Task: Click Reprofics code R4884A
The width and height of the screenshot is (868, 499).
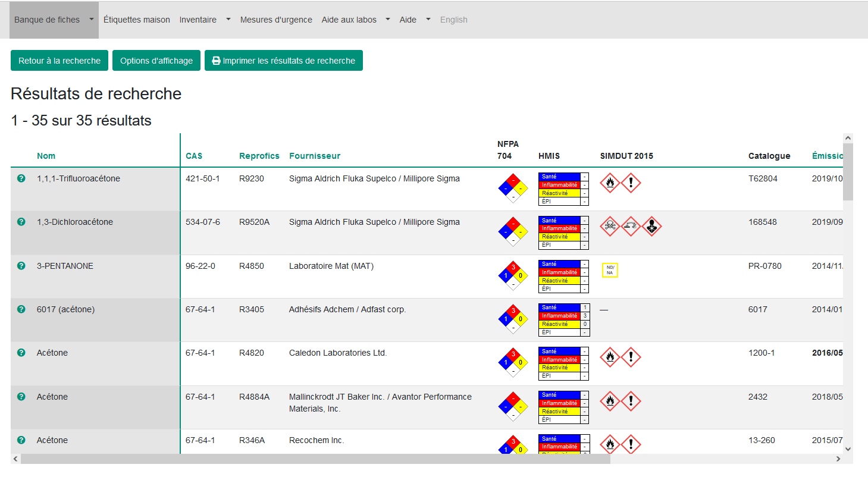Action: tap(255, 397)
